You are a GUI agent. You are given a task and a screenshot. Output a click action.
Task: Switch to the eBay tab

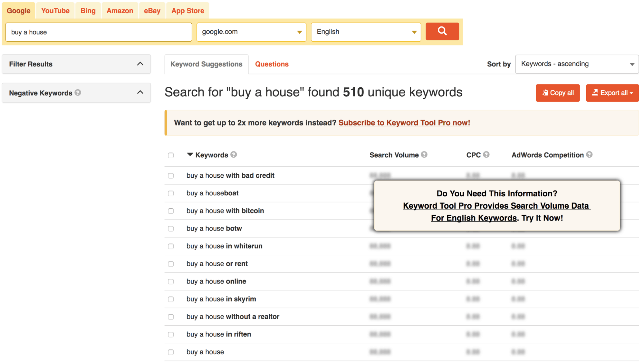(152, 11)
